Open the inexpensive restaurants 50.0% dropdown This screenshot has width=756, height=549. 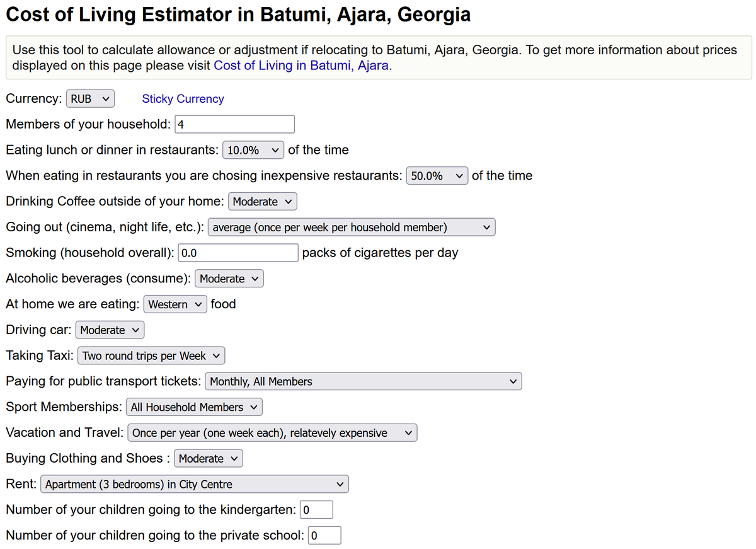437,176
